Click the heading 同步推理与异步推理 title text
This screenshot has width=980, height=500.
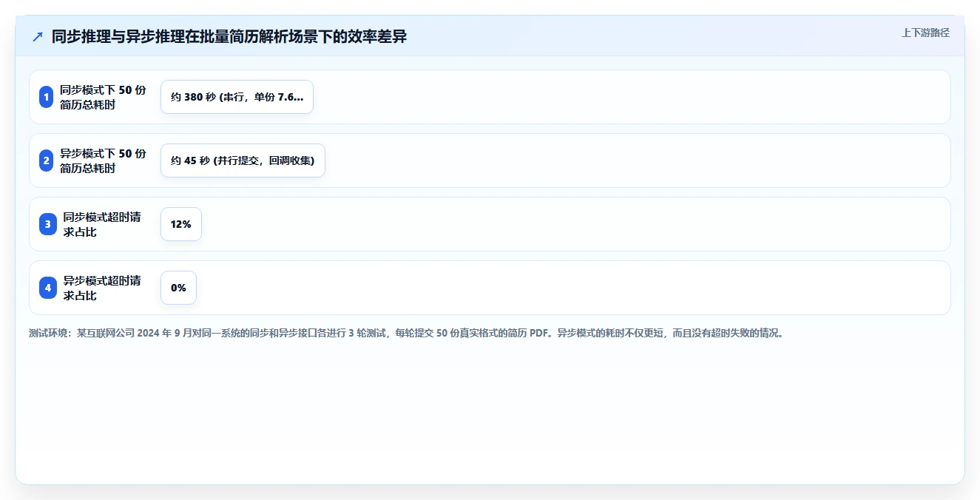[x=229, y=36]
